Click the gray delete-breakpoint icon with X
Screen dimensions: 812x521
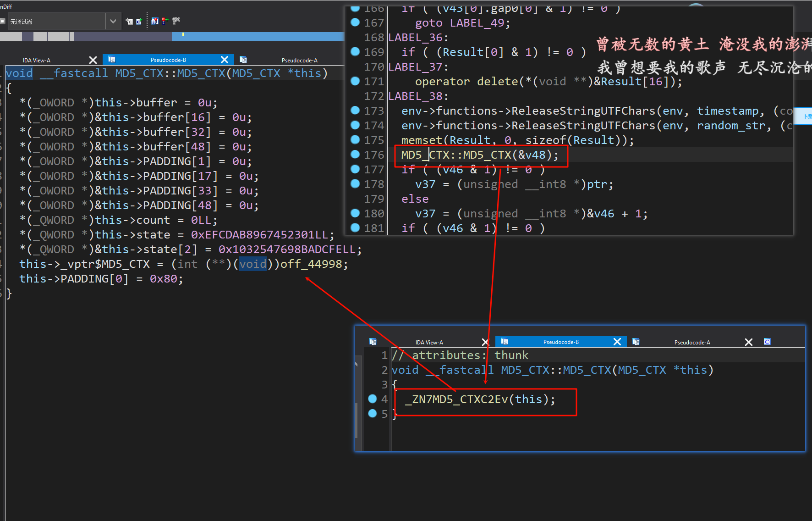pyautogui.click(x=176, y=21)
